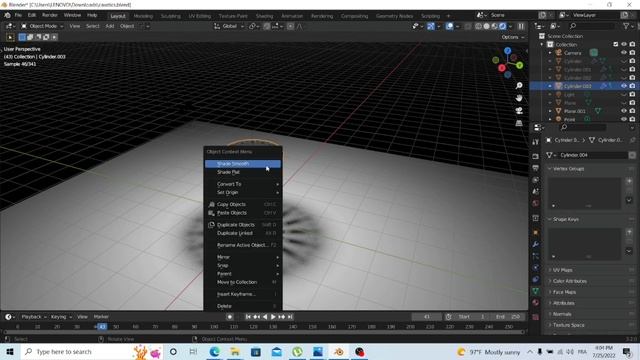
Task: Open the Modifiers wrench tab icon
Action: coord(536,244)
